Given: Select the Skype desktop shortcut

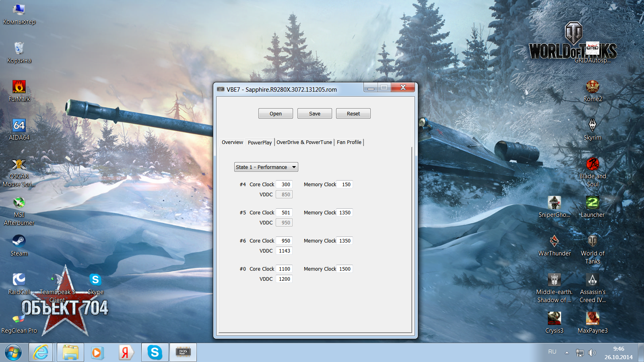Looking at the screenshot, I should pyautogui.click(x=95, y=284).
